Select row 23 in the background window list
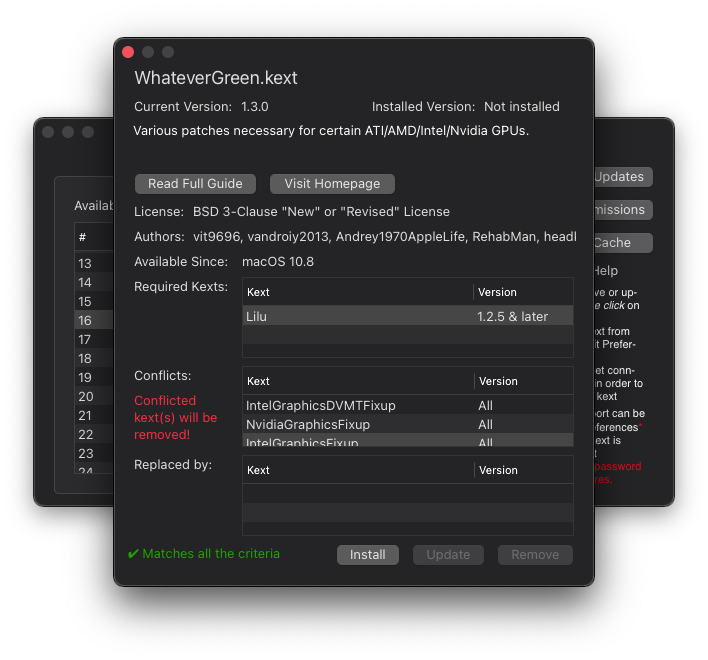This screenshot has width=708, height=660. 94,453
